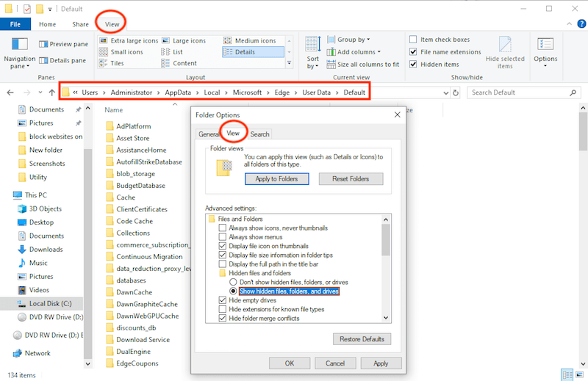Open Network in navigation pane
Screen dimensions: 588x381
[32, 353]
